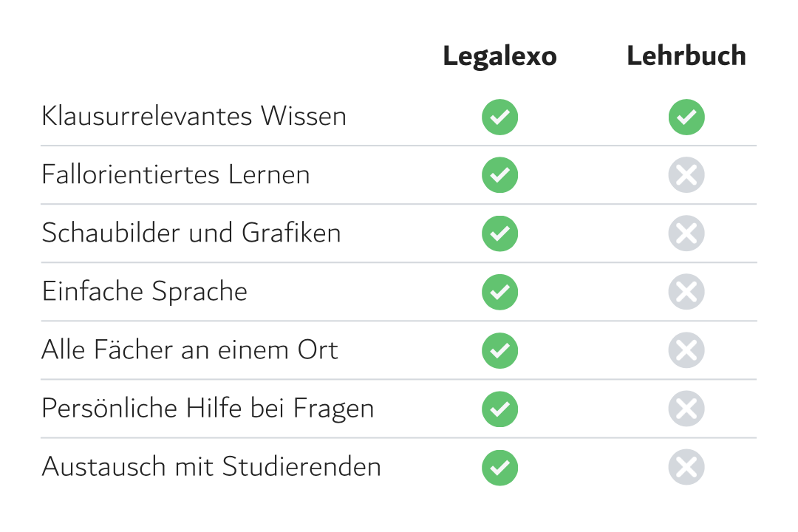Click the Austausch mit Studierenden label

[211, 467]
